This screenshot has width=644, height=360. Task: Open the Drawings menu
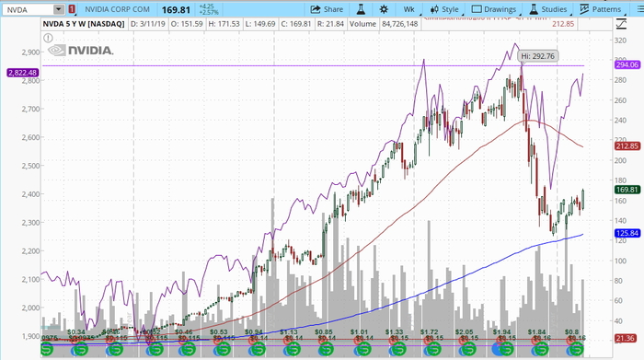coord(494,9)
